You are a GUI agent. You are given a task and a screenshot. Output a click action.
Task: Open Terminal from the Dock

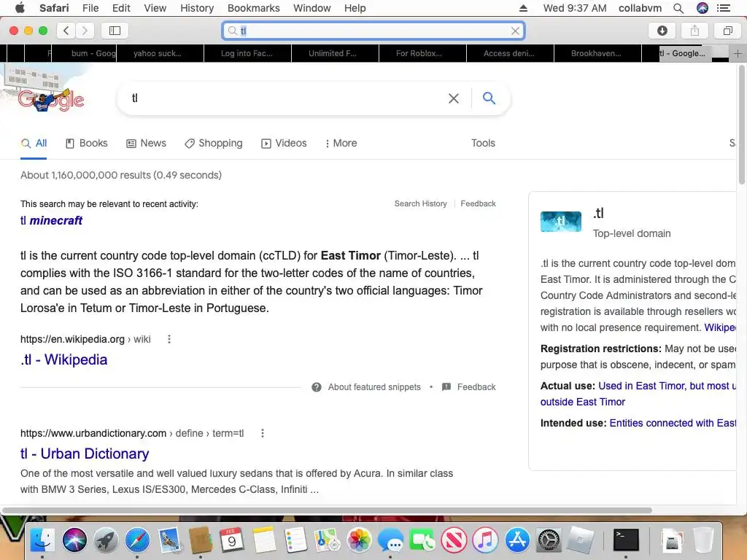[x=625, y=540]
